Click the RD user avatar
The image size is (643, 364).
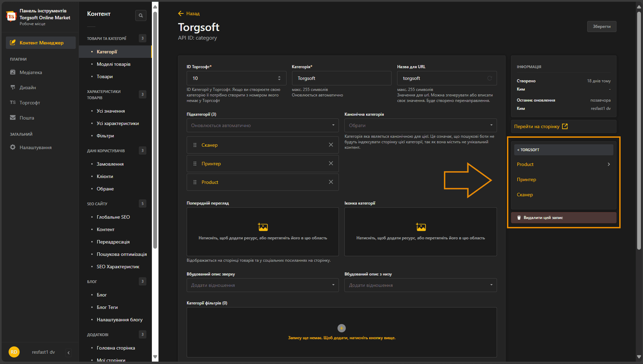tap(14, 352)
